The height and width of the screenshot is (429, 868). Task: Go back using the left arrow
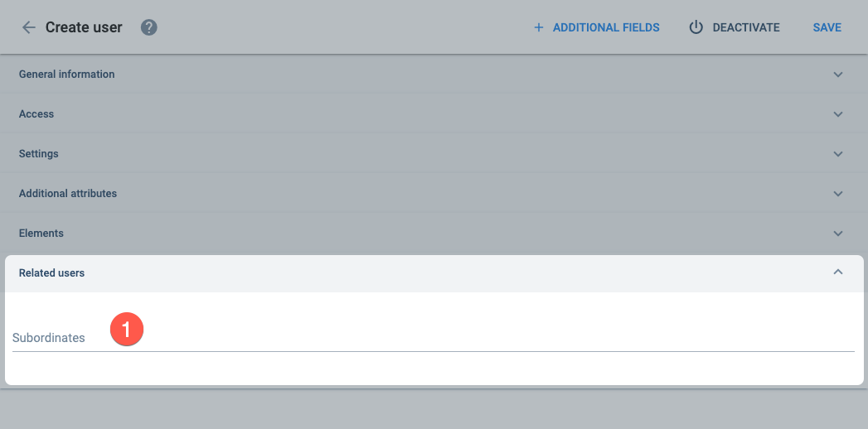28,27
